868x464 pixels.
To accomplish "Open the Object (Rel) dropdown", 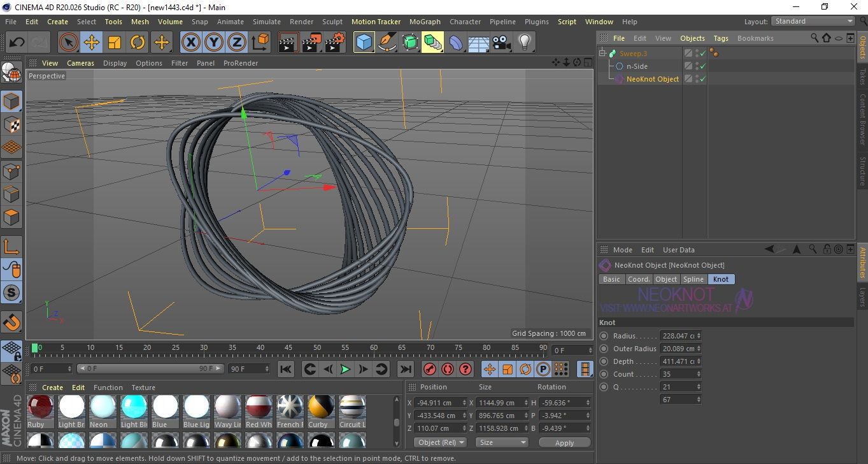I will [440, 442].
